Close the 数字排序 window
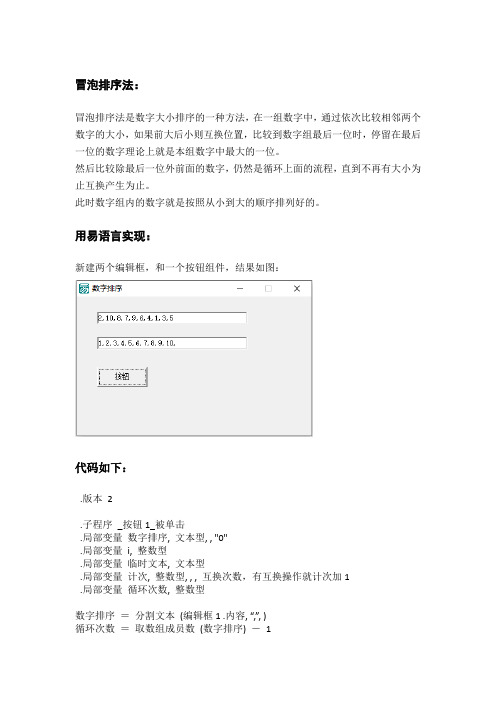Image resolution: width=496 pixels, height=702 pixels. [297, 288]
